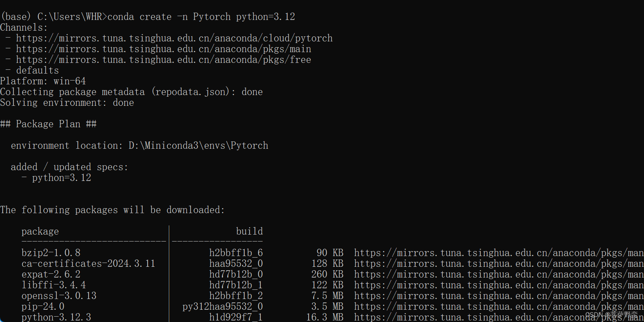644x322 pixels.
Task: Click the mirror URL in the bzip2 row
Action: pos(499,253)
